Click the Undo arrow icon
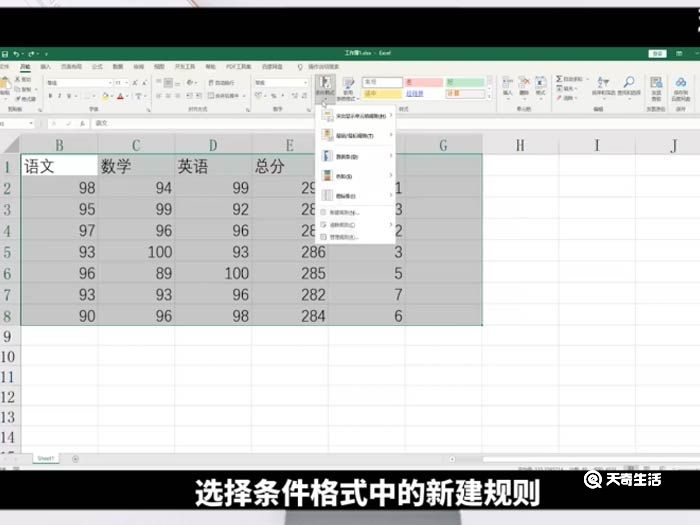This screenshot has height=525, width=700. [x=16, y=54]
